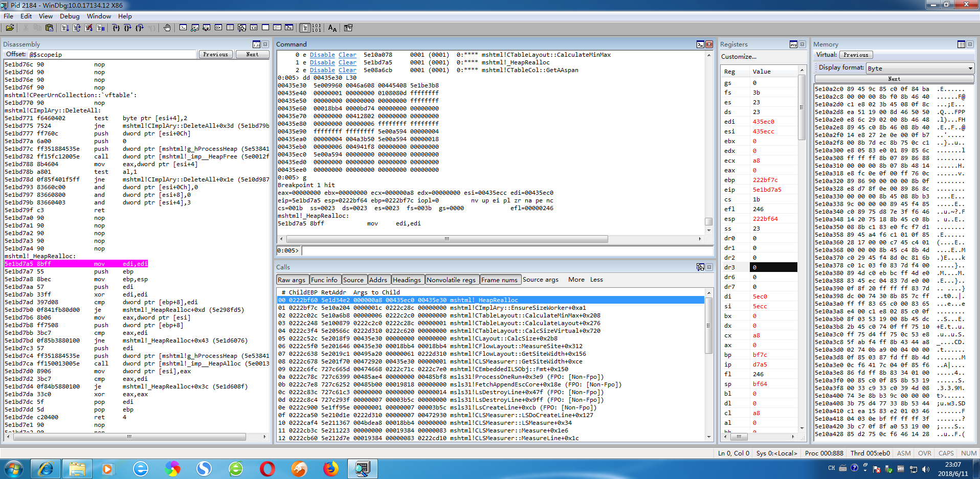Screen dimensions: 980x479
Task: Open the File menu
Action: pos(8,16)
